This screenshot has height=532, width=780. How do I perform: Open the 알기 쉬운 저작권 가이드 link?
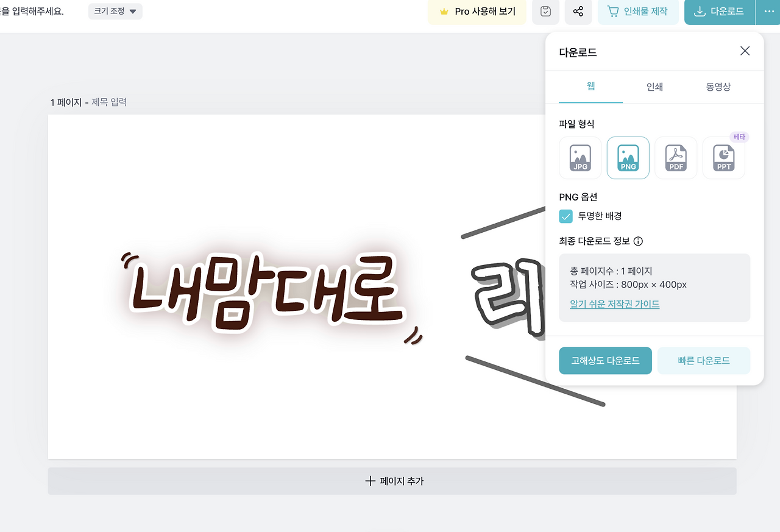click(x=614, y=304)
